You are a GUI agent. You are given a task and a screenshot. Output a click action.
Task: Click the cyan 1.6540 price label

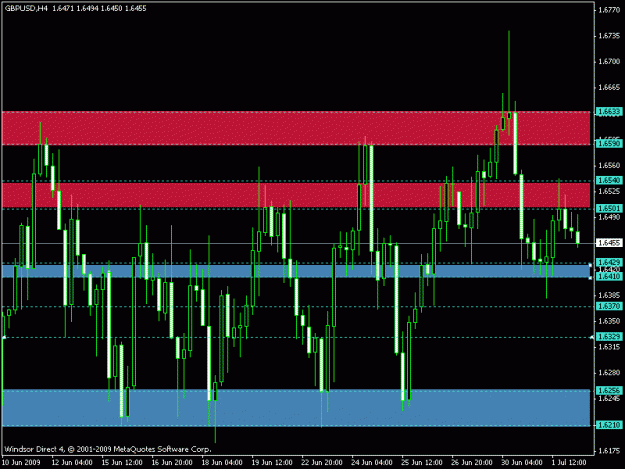pyautogui.click(x=609, y=181)
